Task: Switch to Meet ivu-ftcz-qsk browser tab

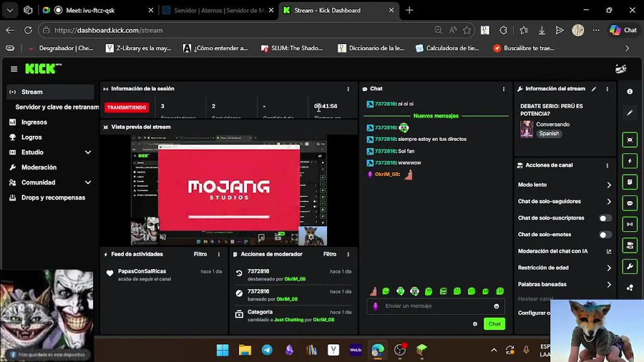Action: [98, 10]
